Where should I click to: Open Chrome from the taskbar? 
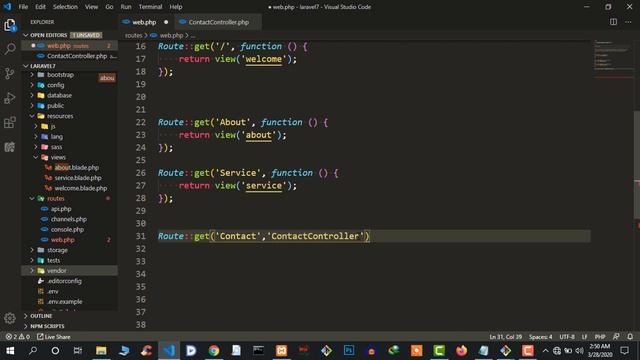[213, 351]
